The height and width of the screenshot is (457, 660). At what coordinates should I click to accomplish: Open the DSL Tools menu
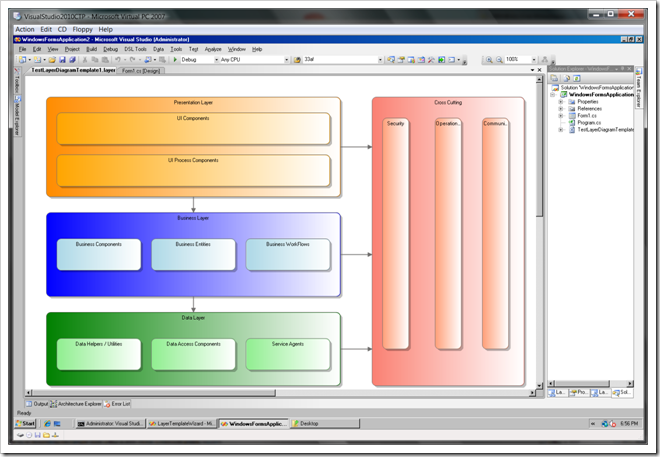(x=135, y=49)
